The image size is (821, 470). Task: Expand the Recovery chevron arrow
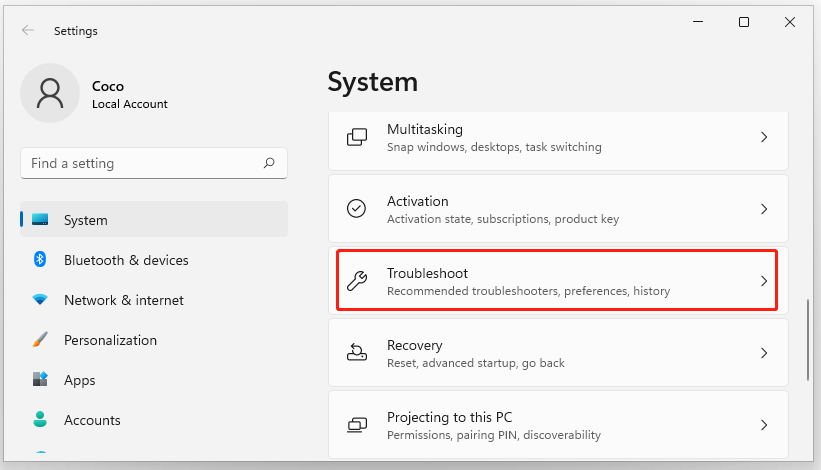pos(763,353)
